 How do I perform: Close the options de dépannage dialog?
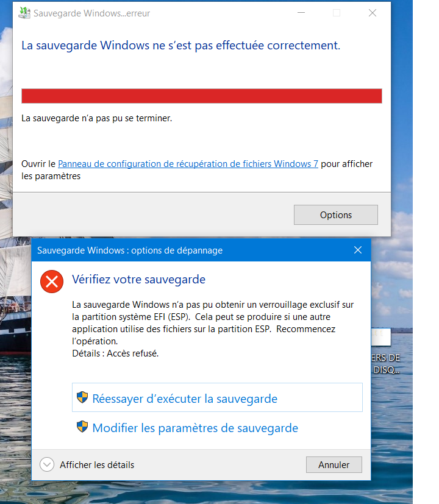[358, 250]
